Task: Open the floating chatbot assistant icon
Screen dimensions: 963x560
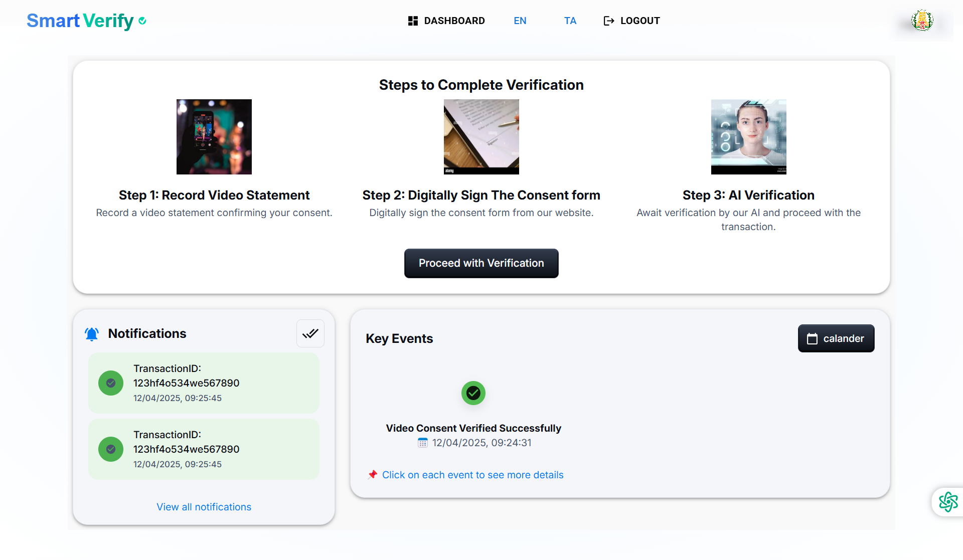Action: point(948,501)
